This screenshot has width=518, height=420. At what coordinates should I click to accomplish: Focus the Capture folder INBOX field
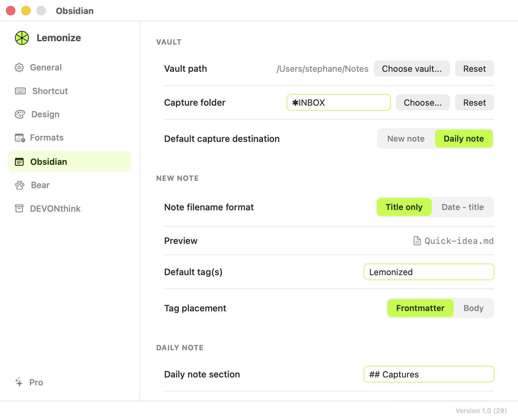point(339,102)
